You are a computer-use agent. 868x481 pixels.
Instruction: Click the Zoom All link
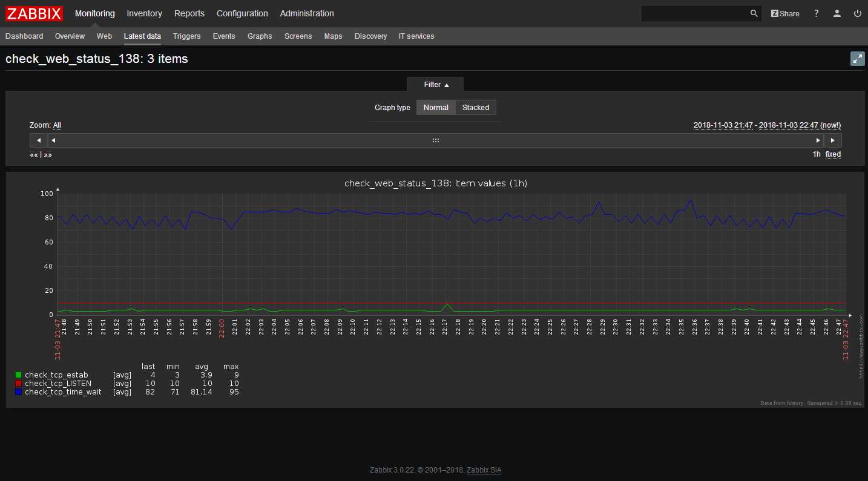click(x=57, y=125)
